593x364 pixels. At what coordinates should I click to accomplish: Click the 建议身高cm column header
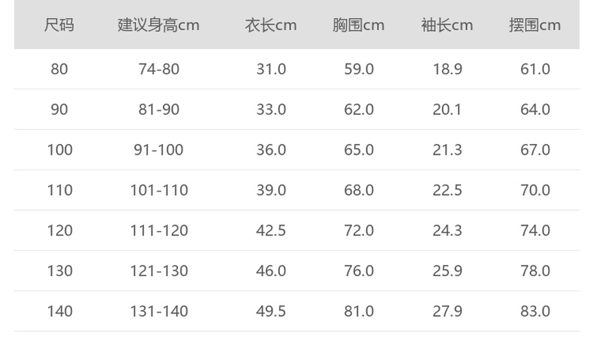coord(158,25)
